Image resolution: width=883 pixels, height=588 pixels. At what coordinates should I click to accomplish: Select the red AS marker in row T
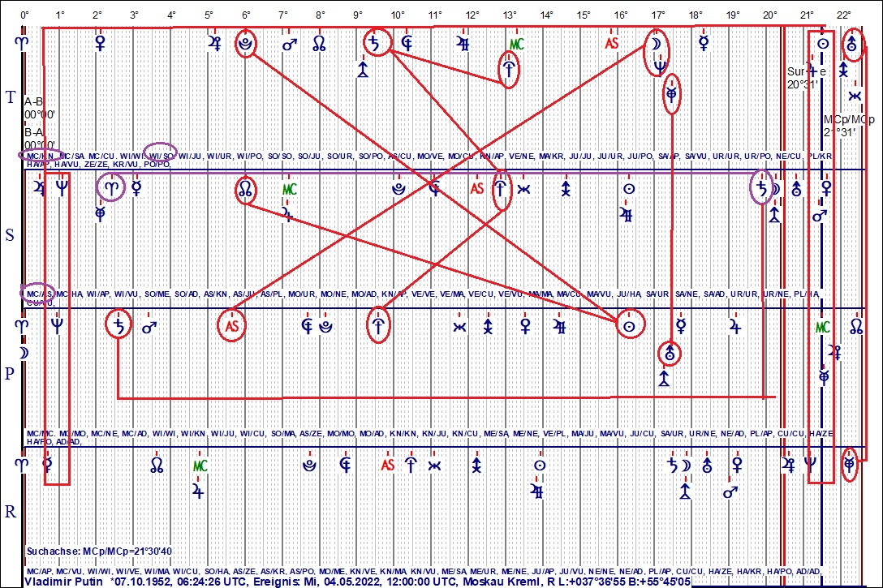click(x=612, y=44)
